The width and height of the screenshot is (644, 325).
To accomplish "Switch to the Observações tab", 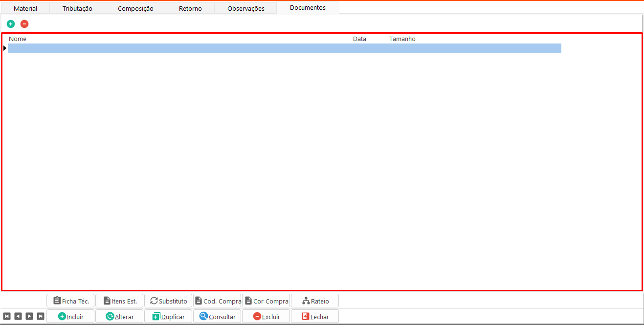I will click(246, 8).
